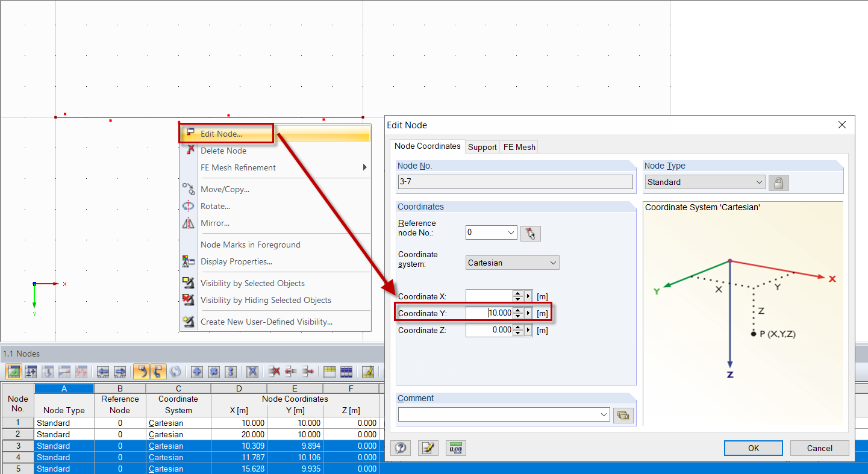The width and height of the screenshot is (868, 474).
Task: Click the pick-node cursor icon beside Reference node
Action: click(x=531, y=233)
